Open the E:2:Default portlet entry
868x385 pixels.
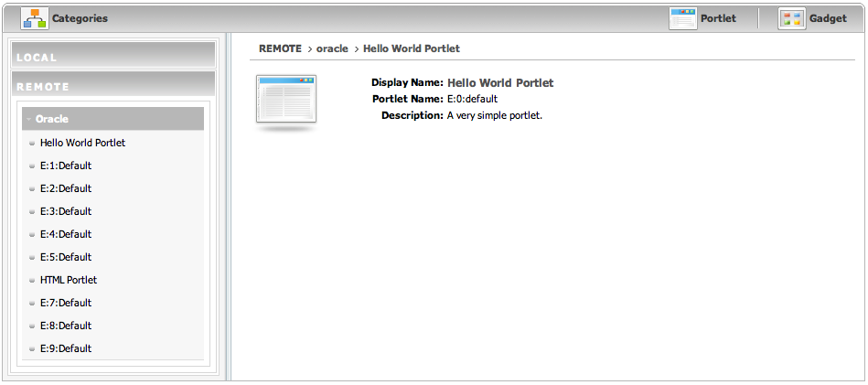(x=66, y=188)
